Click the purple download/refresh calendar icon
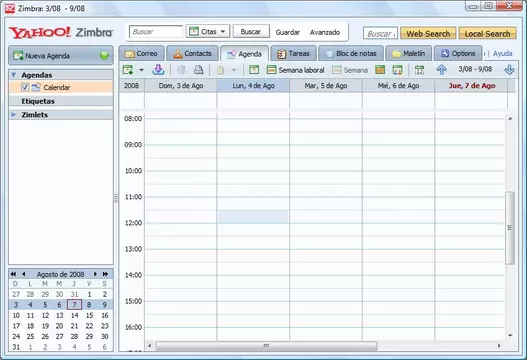 click(x=158, y=70)
